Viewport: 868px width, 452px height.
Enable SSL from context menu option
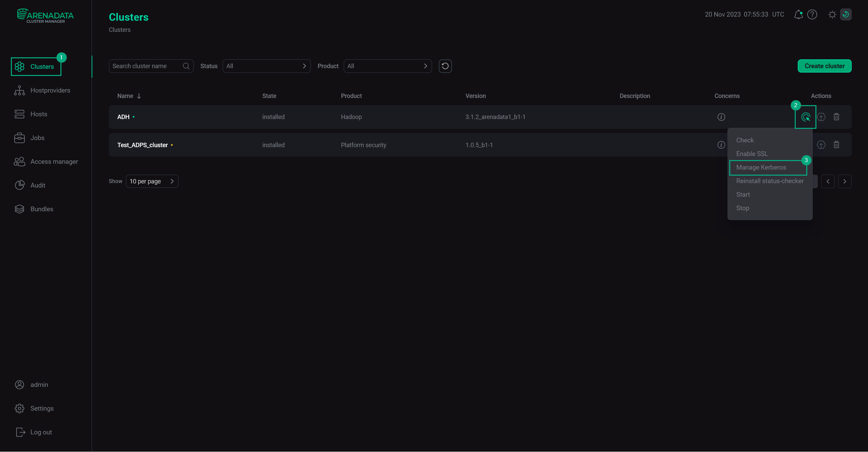coord(752,154)
